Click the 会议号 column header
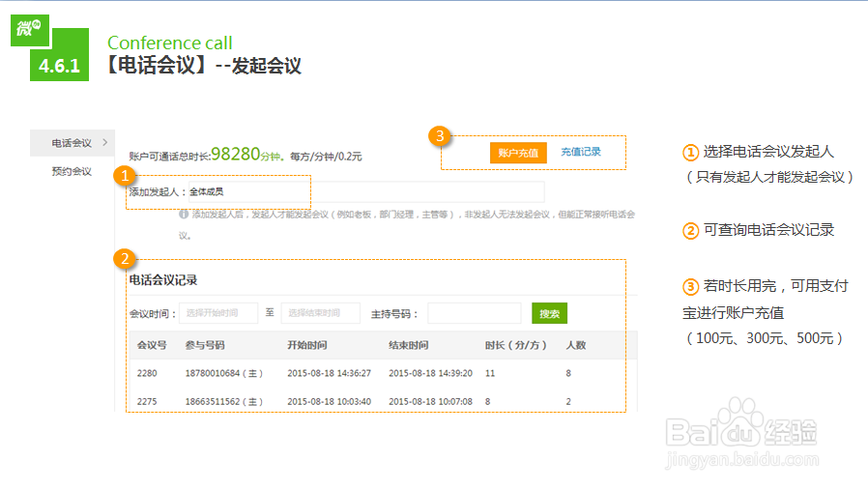868x490 pixels. coord(152,345)
